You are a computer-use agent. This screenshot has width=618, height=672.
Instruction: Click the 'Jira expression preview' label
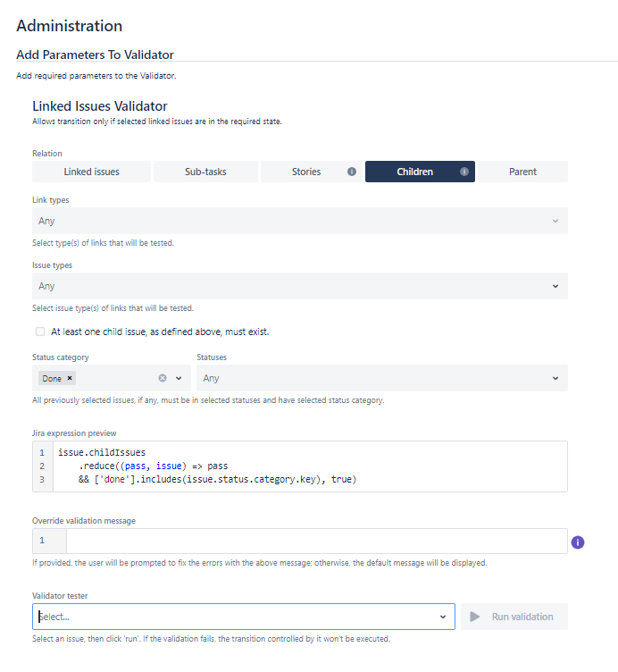(x=74, y=433)
